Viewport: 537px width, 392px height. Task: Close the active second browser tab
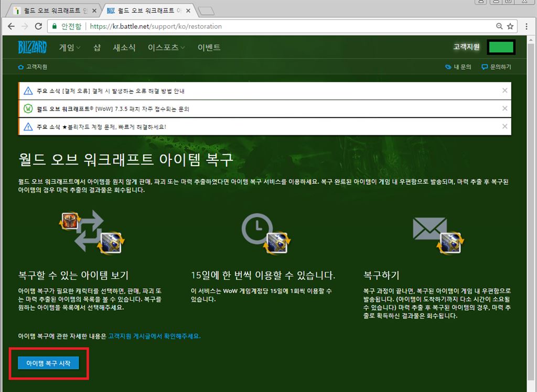pos(188,10)
